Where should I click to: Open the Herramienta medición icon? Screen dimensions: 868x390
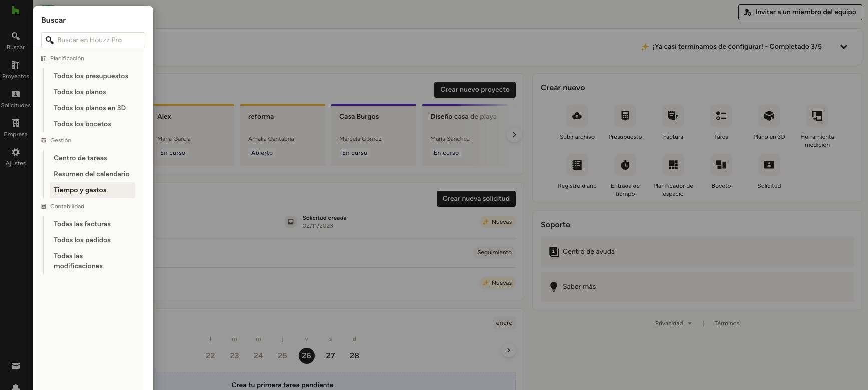(817, 116)
